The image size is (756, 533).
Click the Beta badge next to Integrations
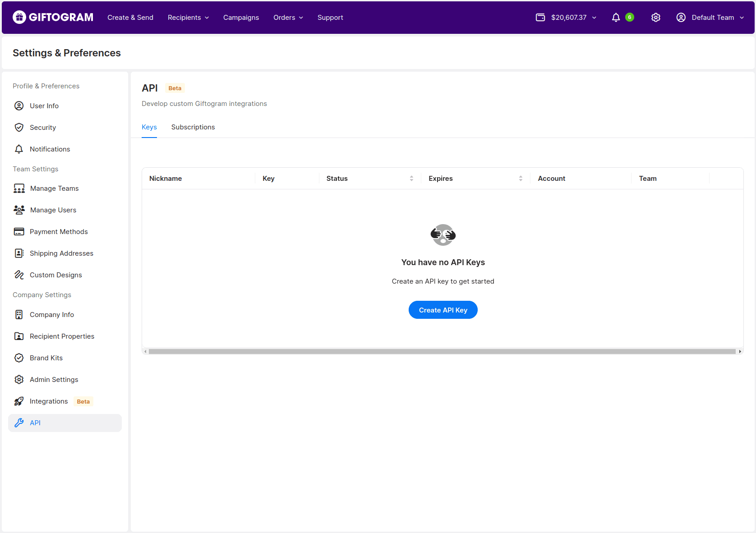point(83,401)
